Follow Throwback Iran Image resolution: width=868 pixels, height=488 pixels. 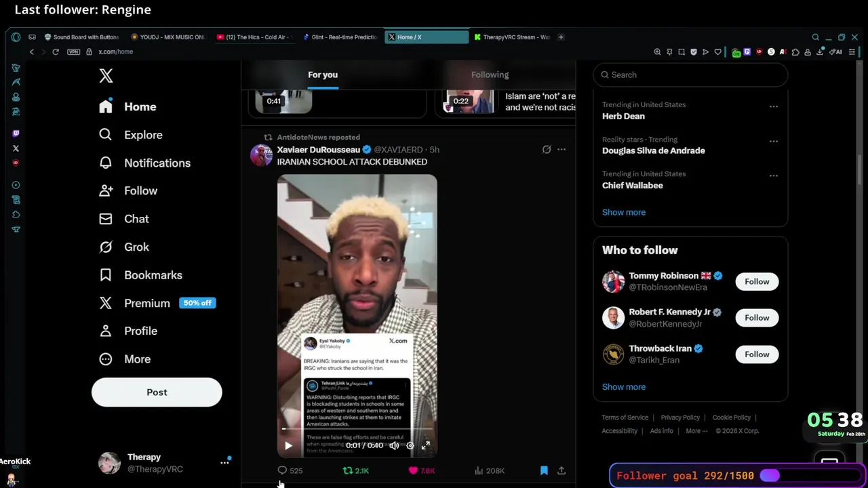[757, 354]
